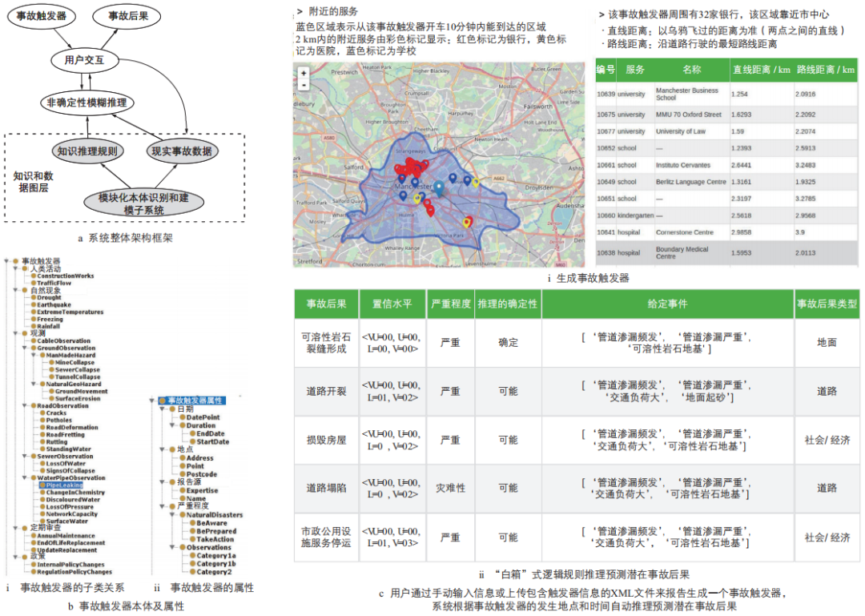Screen dimensions: 865x616
Task: Select the SewerCollapse tree item
Action: (77, 370)
